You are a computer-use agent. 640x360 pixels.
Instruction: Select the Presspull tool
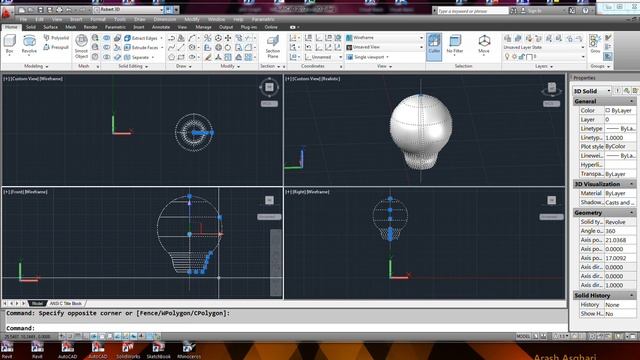[56, 47]
